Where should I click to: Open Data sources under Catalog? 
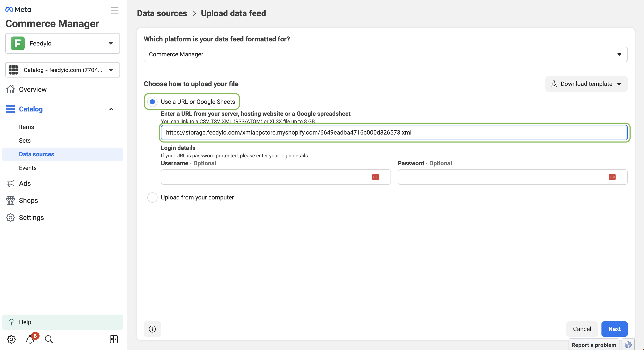point(62,154)
